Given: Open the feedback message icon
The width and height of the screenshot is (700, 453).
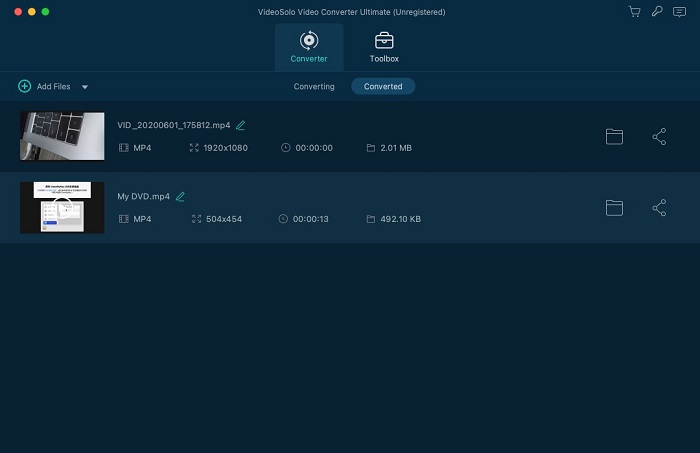Looking at the screenshot, I should point(679,12).
